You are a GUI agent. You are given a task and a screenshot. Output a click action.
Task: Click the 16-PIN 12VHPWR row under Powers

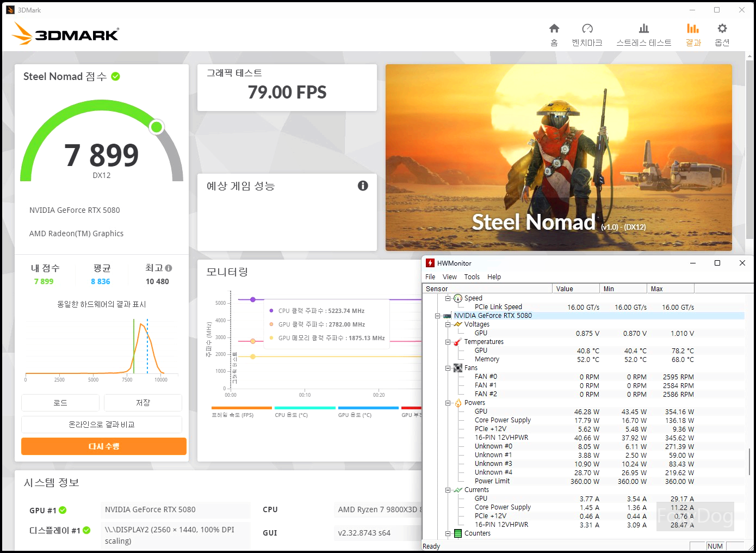[584, 438]
